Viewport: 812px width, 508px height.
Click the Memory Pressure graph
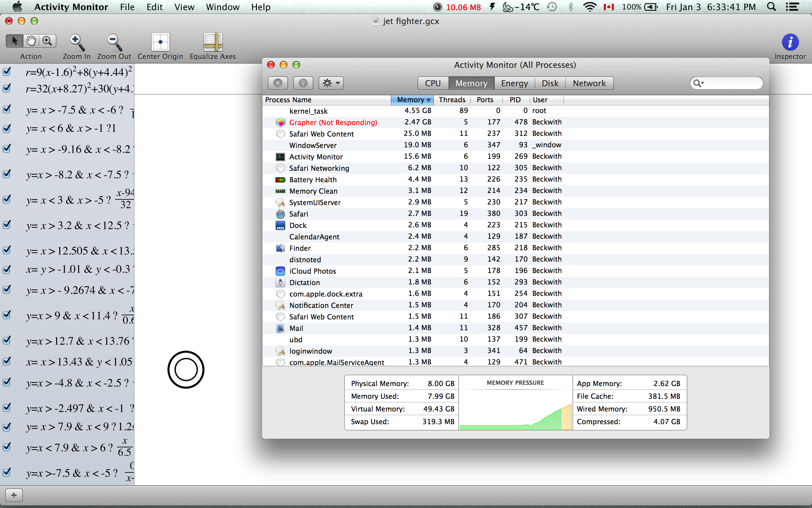point(515,403)
